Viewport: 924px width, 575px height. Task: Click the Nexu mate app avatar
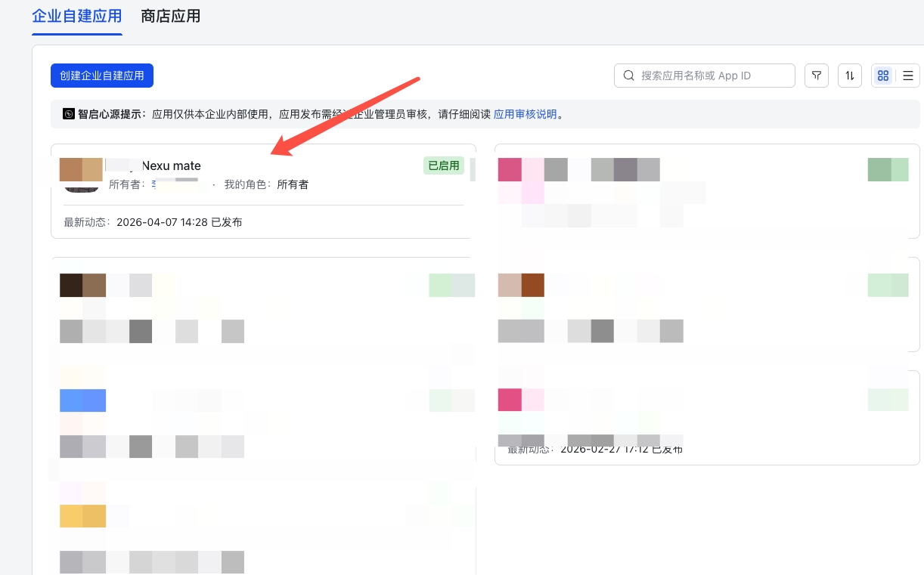(81, 174)
